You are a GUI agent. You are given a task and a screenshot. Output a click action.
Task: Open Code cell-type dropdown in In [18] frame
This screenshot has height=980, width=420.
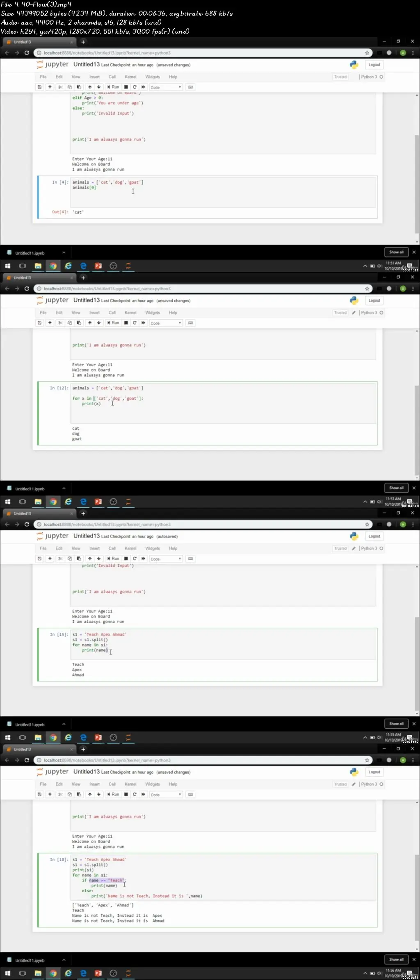(165, 795)
